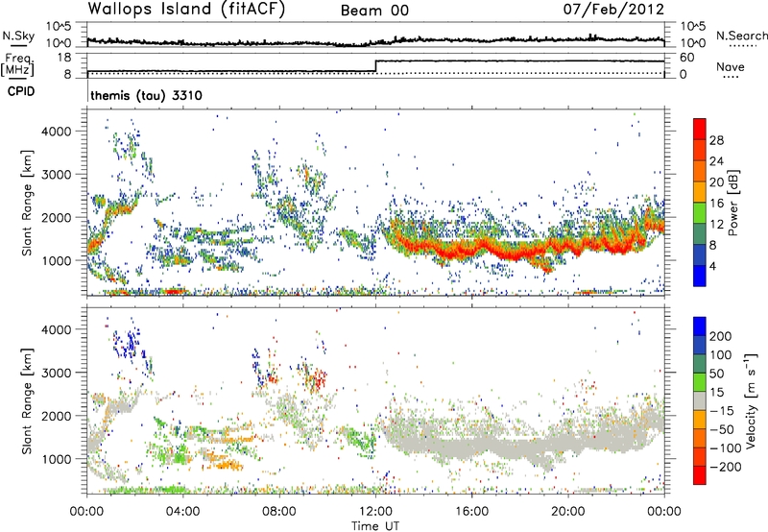This screenshot has height=532, width=768.
Task: Click the '18' frequency axis value
Action: [63, 58]
